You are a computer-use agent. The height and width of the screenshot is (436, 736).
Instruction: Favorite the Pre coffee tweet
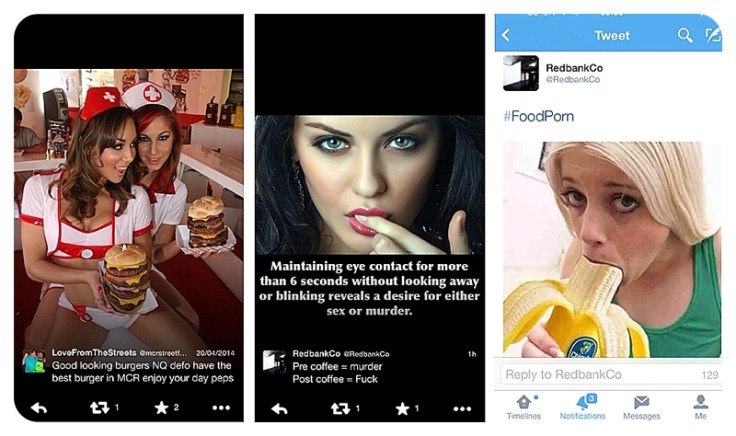(x=402, y=408)
